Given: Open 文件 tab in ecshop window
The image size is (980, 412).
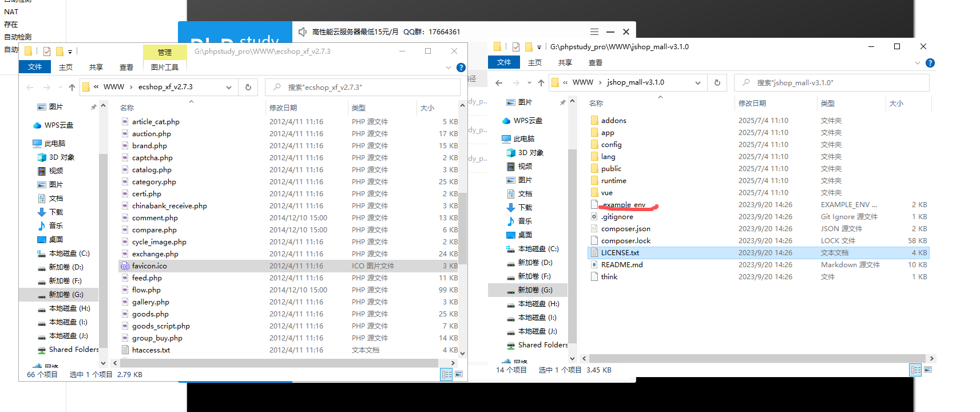Looking at the screenshot, I should (x=35, y=67).
